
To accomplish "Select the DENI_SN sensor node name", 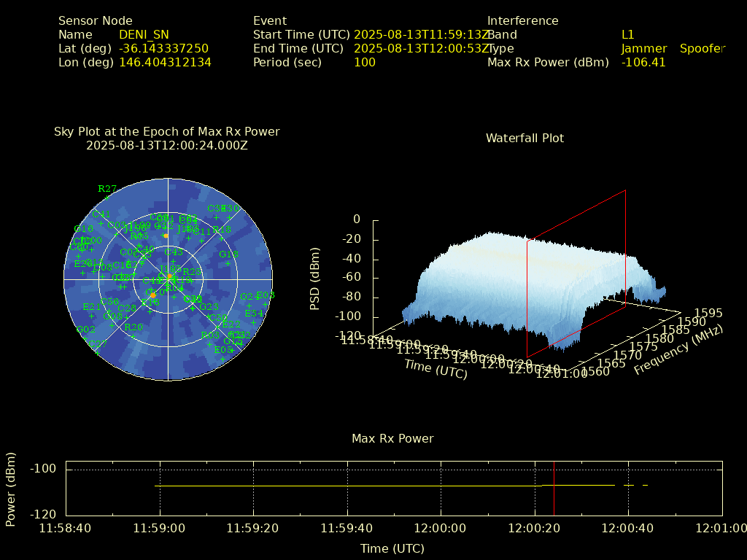I will point(144,35).
